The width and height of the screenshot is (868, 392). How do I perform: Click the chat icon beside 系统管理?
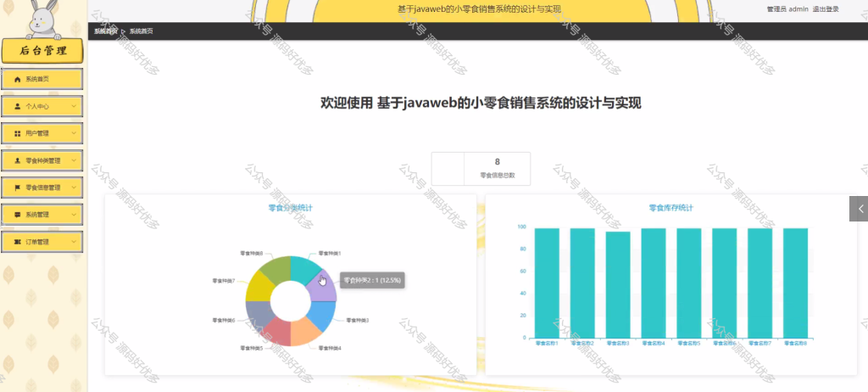click(17, 216)
